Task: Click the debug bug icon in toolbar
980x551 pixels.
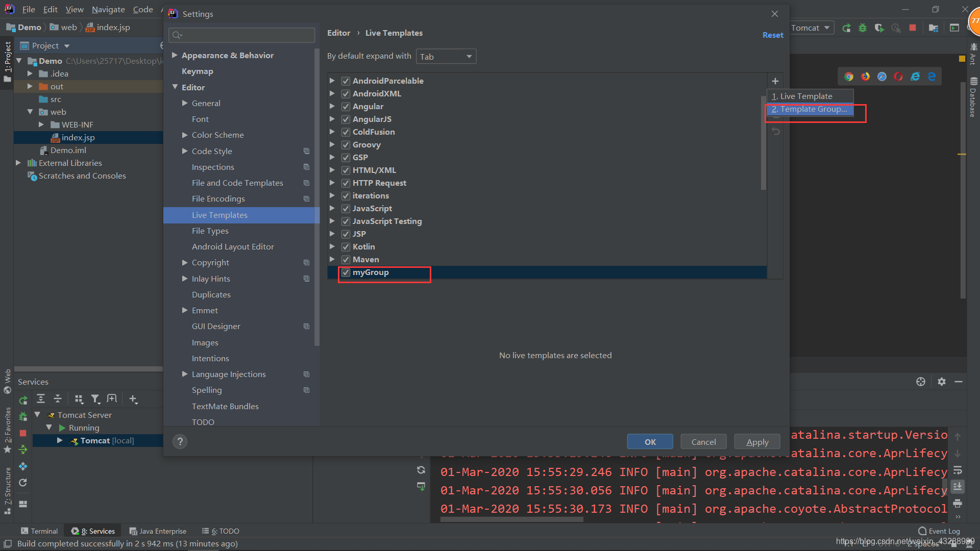Action: [x=863, y=28]
